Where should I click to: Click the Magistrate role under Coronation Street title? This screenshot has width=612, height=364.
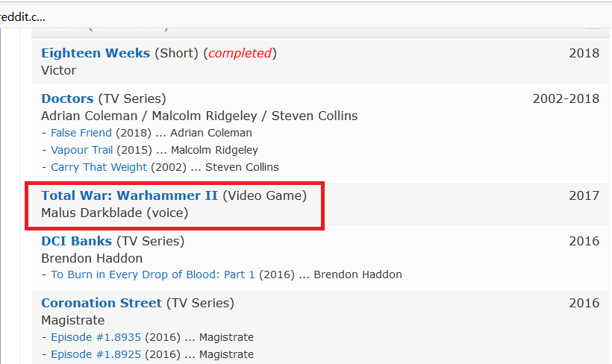tap(73, 320)
